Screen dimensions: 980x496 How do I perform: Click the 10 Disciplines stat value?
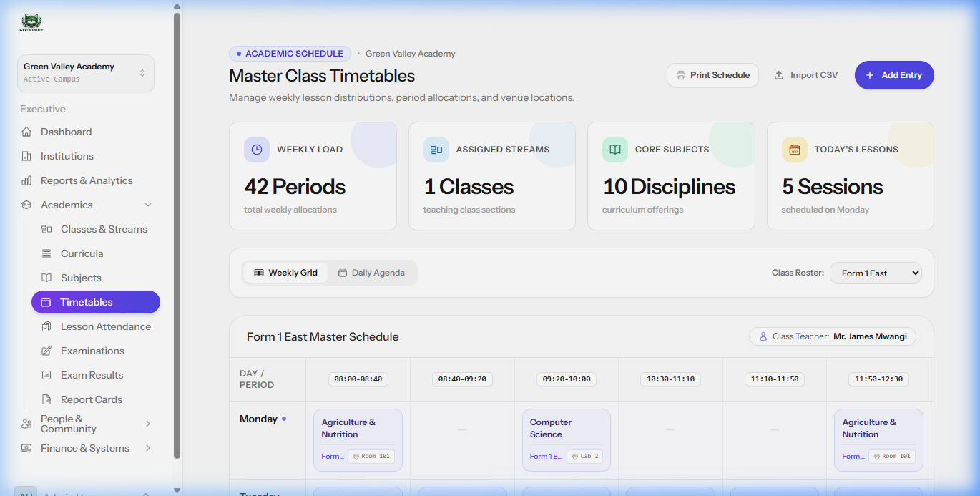pyautogui.click(x=669, y=187)
